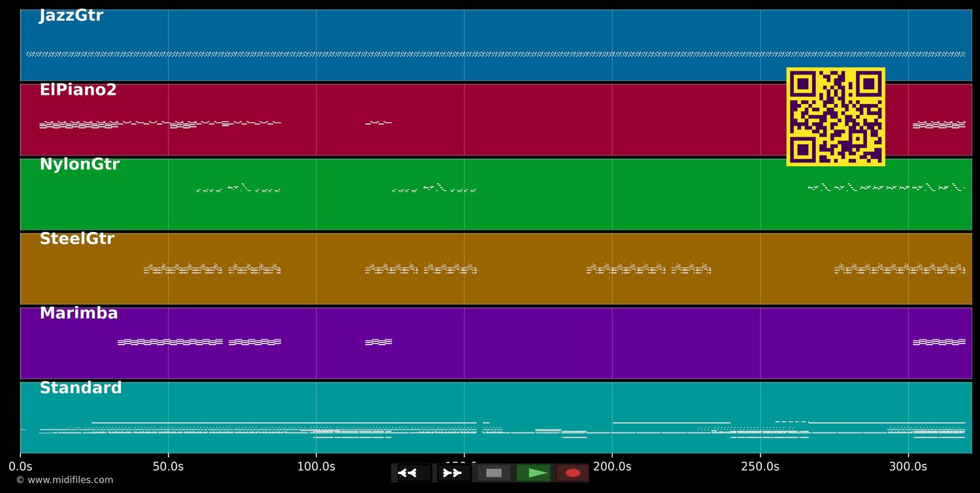980x493 pixels.
Task: Click the 100.0s time axis label
Action: pyautogui.click(x=316, y=467)
